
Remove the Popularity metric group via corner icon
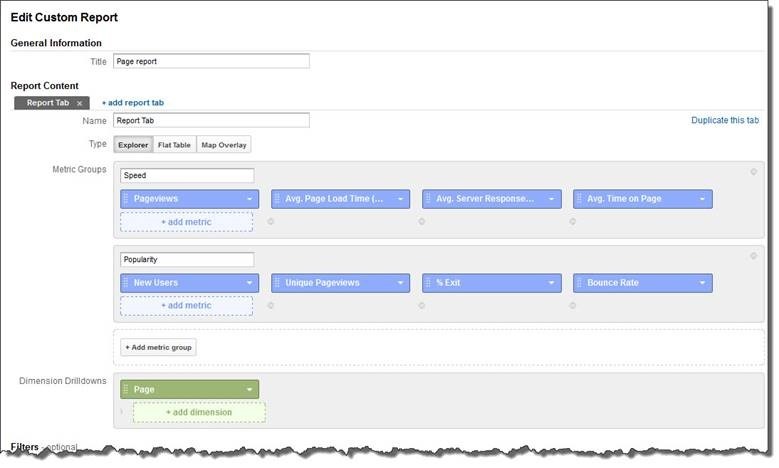point(752,256)
